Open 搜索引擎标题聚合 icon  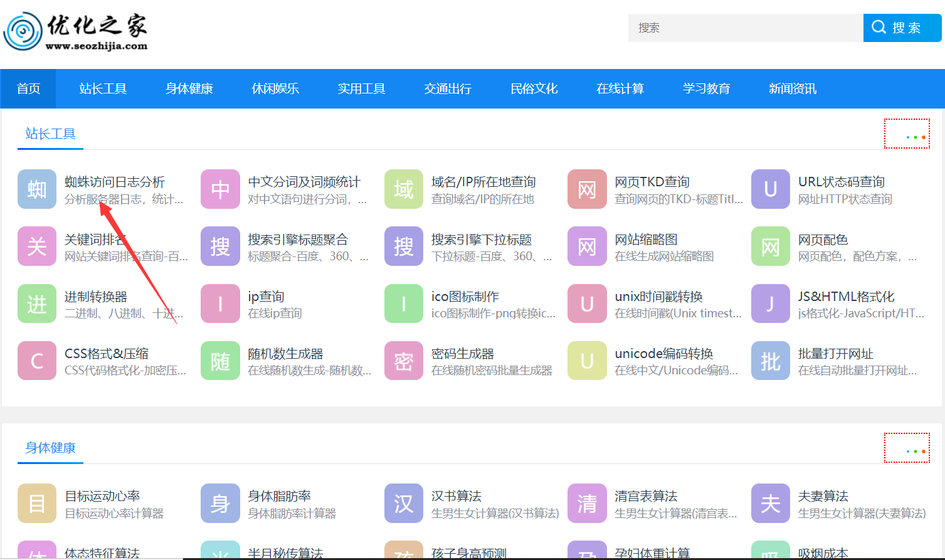220,246
